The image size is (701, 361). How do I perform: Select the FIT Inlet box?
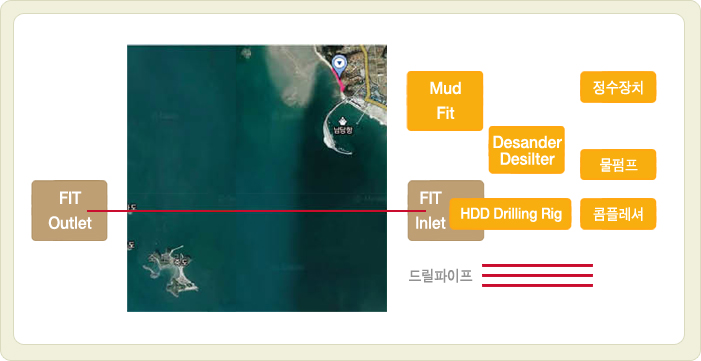pyautogui.click(x=429, y=210)
